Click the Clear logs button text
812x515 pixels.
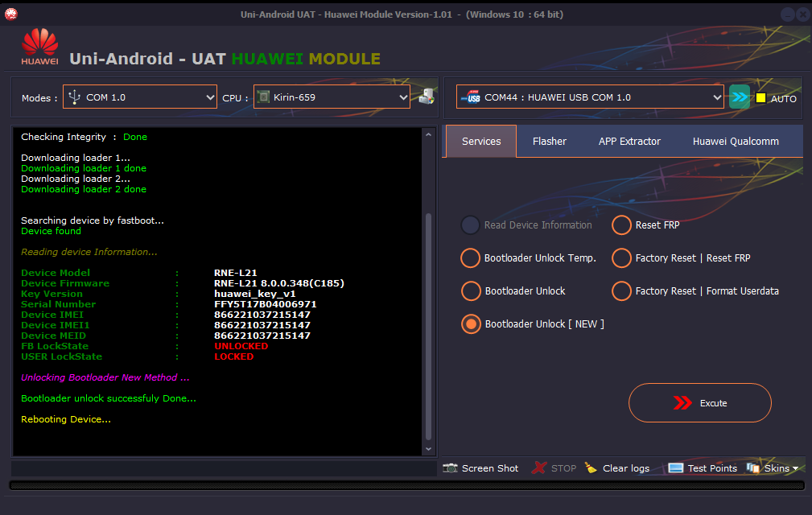625,468
